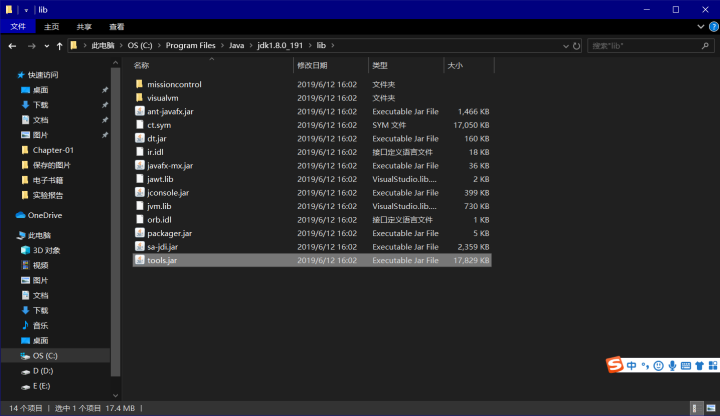Expand the ribbon with the chevron
This screenshot has height=416, width=720.
[701, 27]
